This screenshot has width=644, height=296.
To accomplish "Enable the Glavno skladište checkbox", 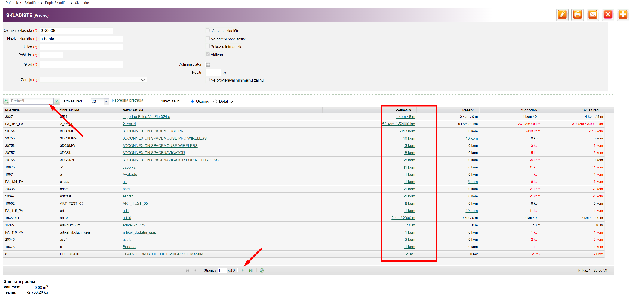I will coord(208,30).
